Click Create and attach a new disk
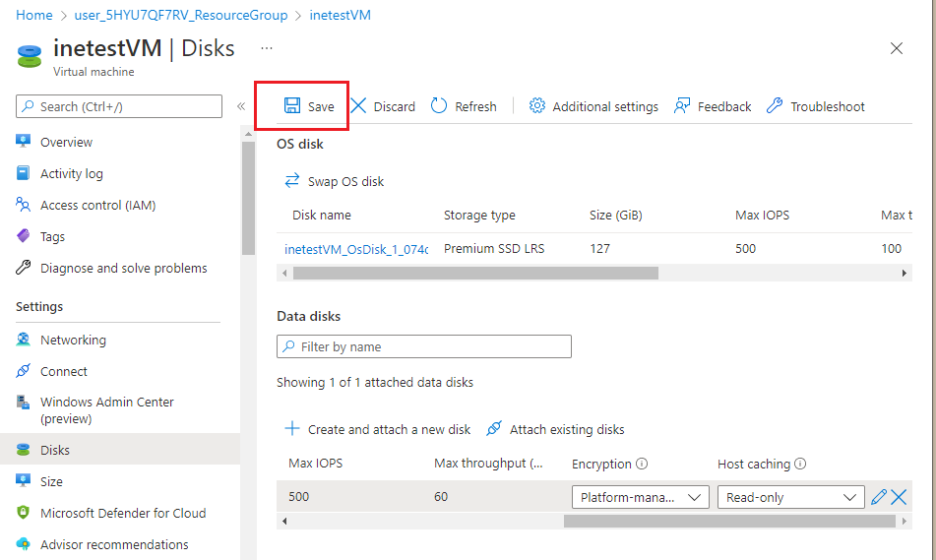 (378, 429)
